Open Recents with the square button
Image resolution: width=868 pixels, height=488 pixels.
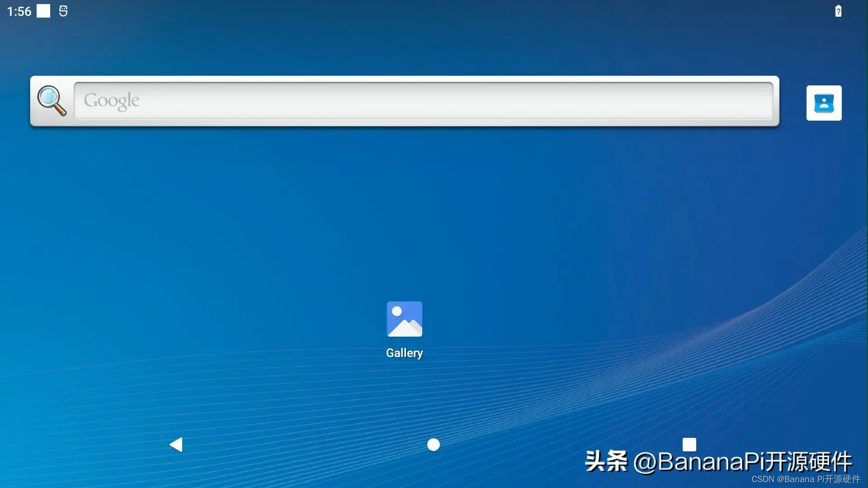click(x=689, y=445)
